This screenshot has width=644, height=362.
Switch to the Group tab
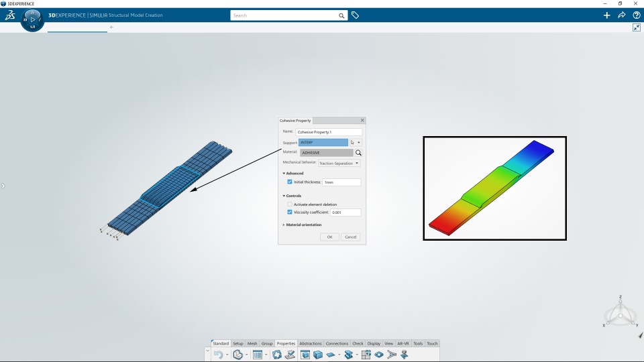point(267,343)
